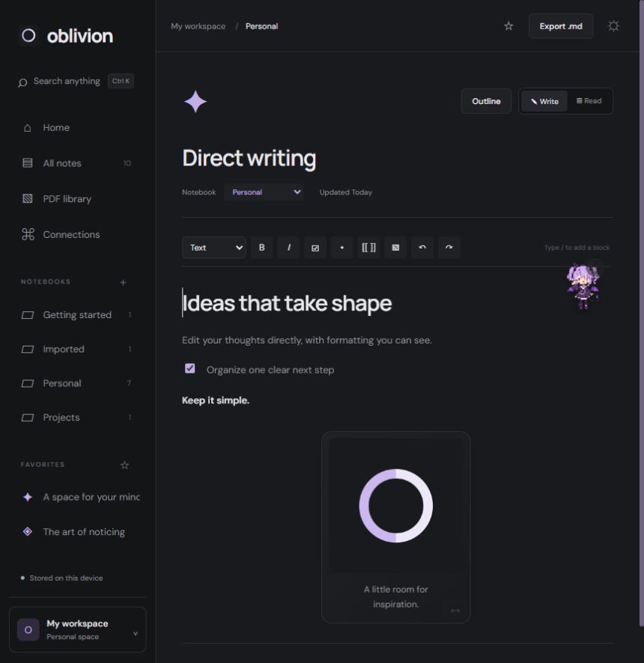Click the Ctrl K shortcut badge

pyautogui.click(x=121, y=81)
